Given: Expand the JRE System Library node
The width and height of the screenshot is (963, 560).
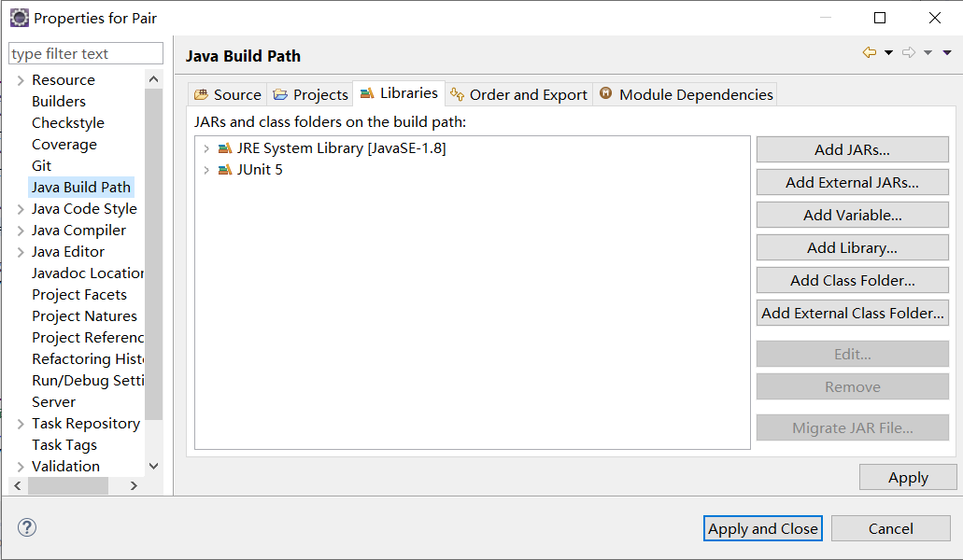Looking at the screenshot, I should coord(206,148).
